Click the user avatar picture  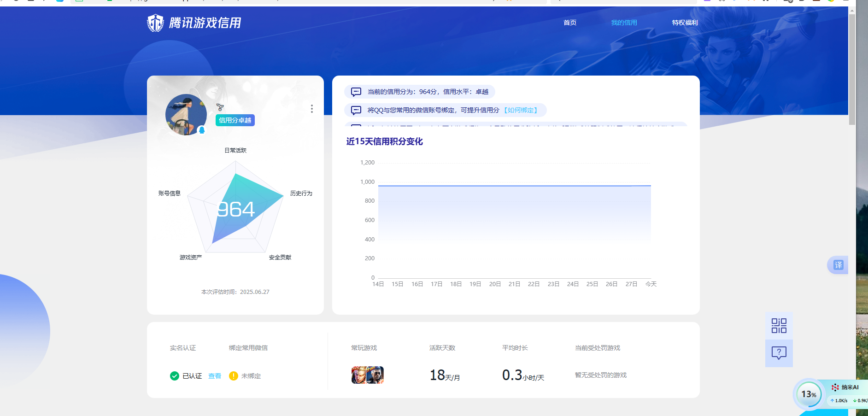(x=186, y=115)
